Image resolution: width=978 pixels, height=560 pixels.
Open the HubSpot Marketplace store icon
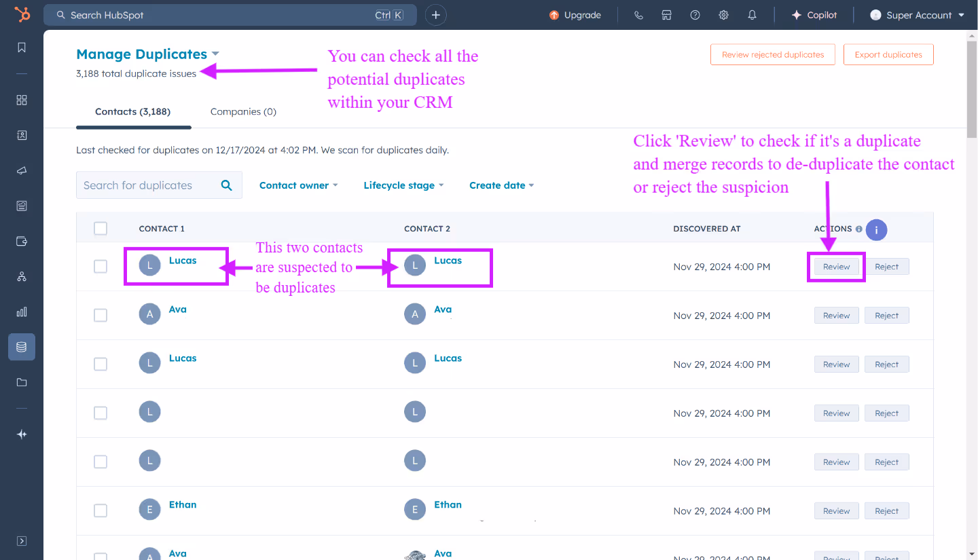pyautogui.click(x=666, y=14)
